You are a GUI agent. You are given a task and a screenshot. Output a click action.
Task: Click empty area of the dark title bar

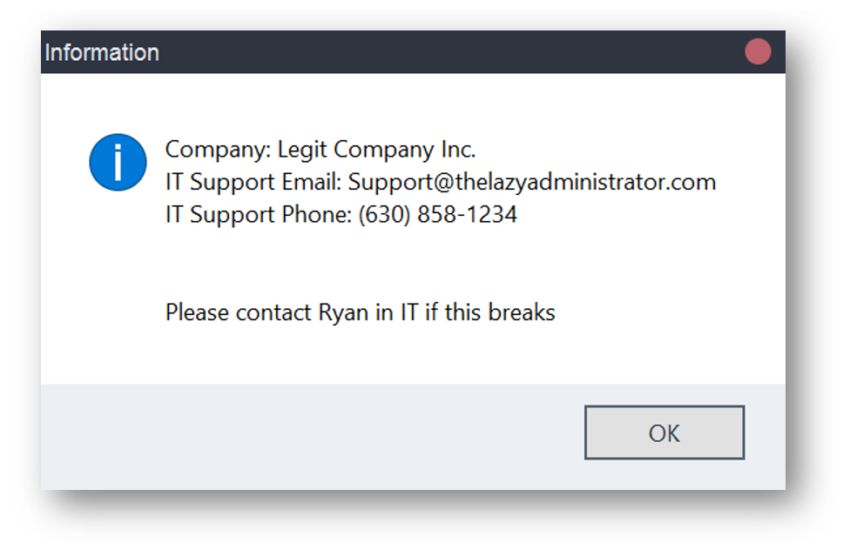click(x=434, y=52)
